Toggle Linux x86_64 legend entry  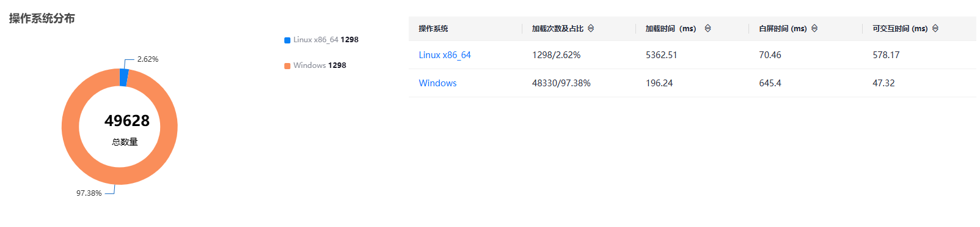pyautogui.click(x=321, y=40)
